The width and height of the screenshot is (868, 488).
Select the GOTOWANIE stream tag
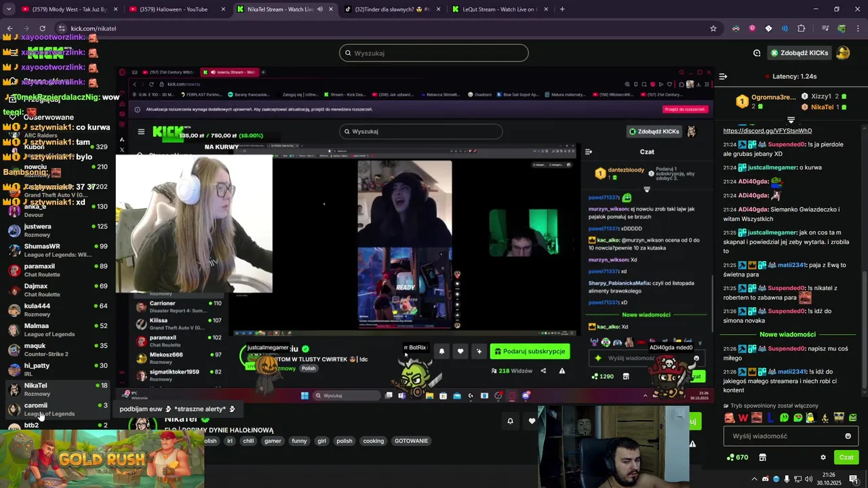point(412,441)
